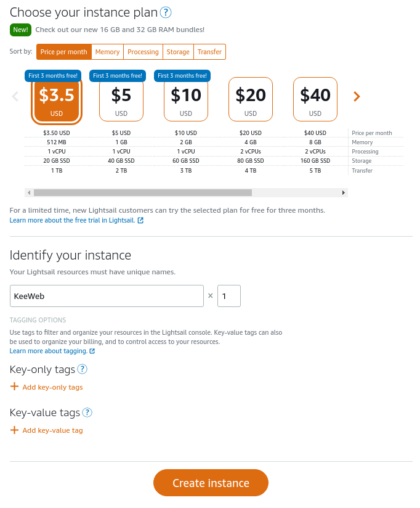Image resolution: width=420 pixels, height=508 pixels.
Task: Select the $3.5 USD plan
Action: (57, 99)
